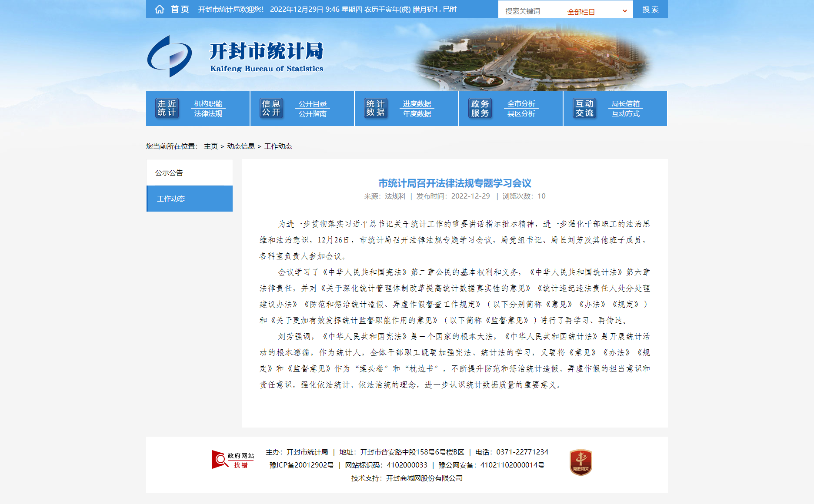Open 局长信箱 link

[626, 103]
